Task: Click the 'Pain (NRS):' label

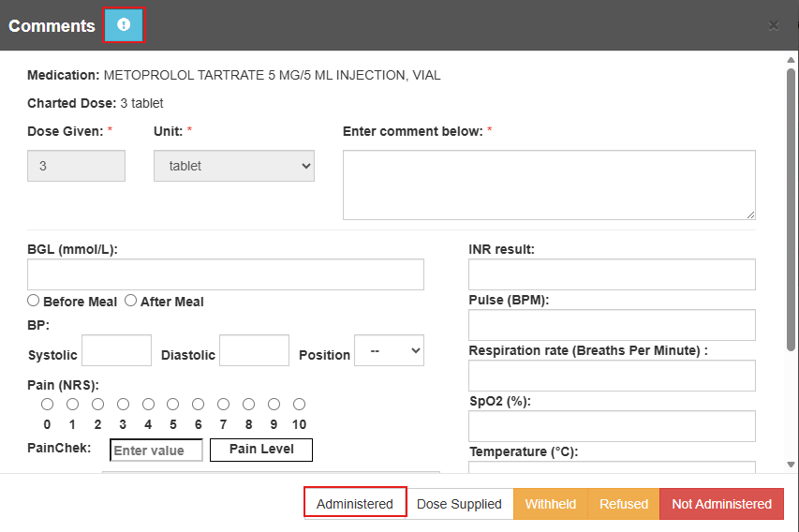Action: coord(63,385)
